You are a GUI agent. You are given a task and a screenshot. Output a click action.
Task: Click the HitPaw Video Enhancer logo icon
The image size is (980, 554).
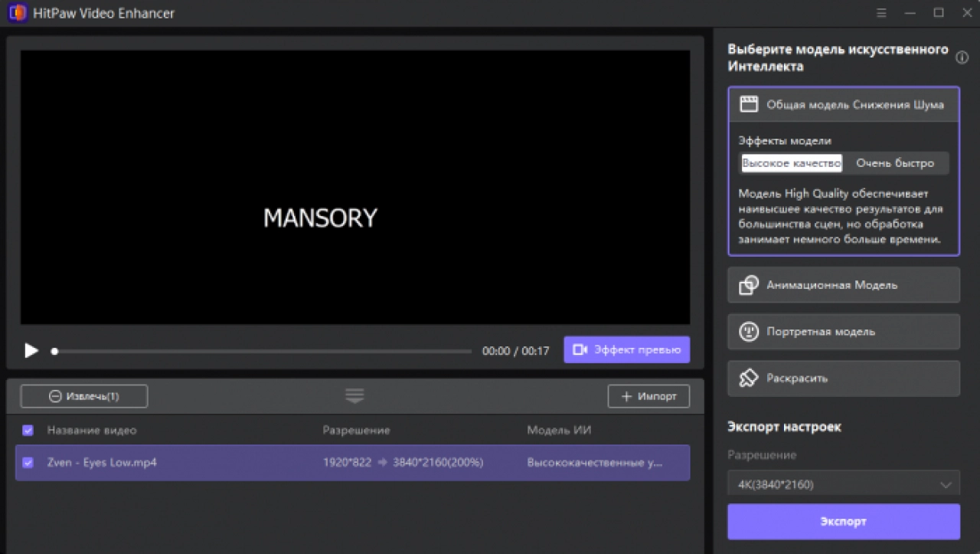click(18, 13)
